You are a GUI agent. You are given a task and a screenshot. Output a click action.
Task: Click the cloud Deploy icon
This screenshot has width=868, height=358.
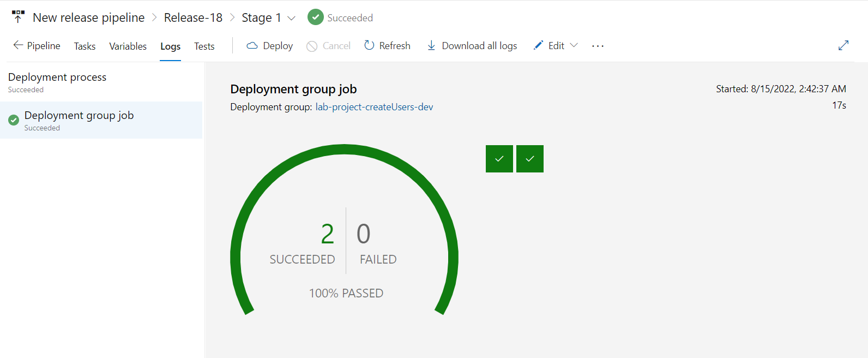click(252, 46)
